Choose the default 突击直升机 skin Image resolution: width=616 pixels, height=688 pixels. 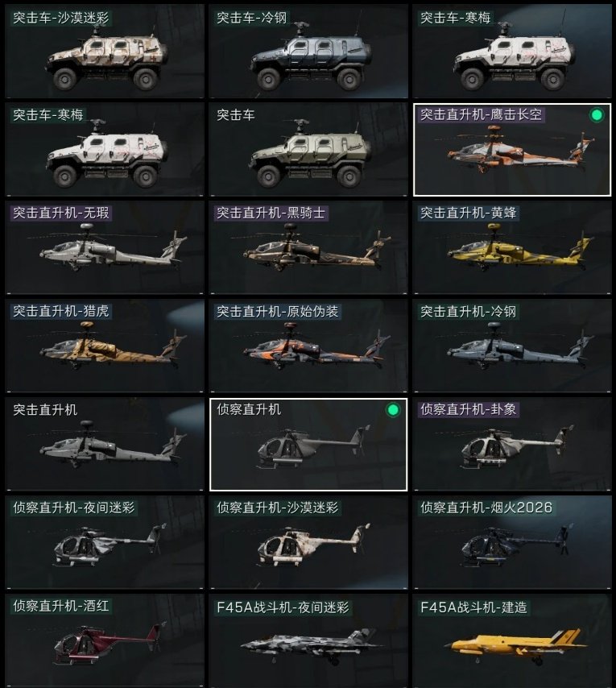coord(105,444)
